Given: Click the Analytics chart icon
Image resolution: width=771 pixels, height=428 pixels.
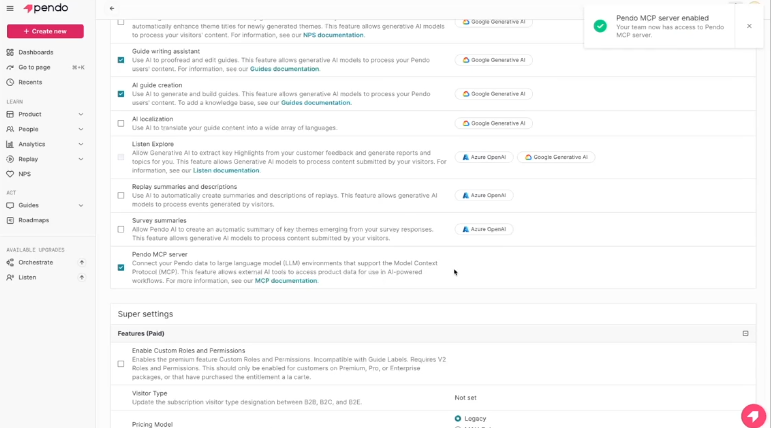Looking at the screenshot, I should pyautogui.click(x=10, y=144).
